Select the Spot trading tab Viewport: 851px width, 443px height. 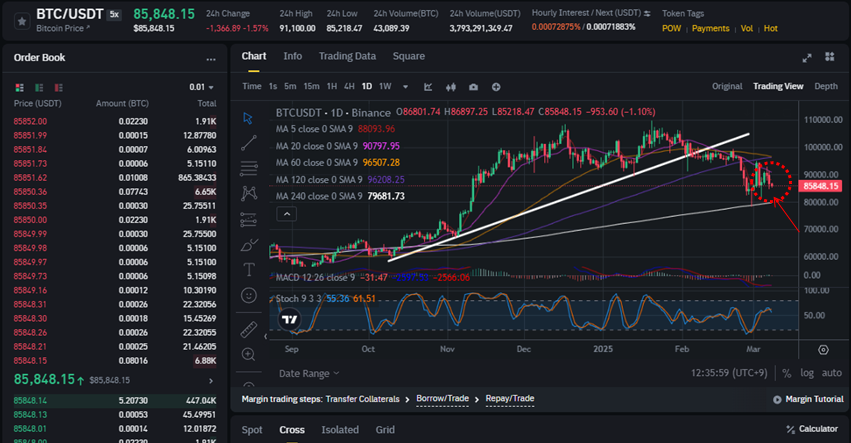coord(252,430)
